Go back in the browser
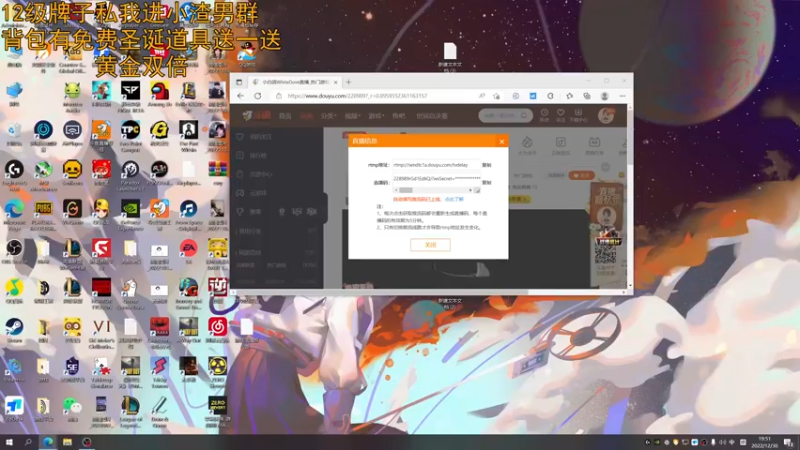 [240, 96]
